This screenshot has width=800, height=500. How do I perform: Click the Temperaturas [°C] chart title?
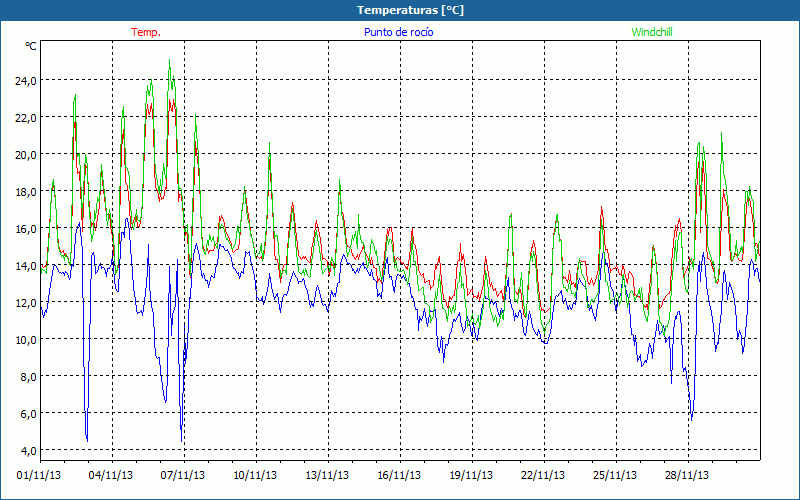click(x=410, y=10)
